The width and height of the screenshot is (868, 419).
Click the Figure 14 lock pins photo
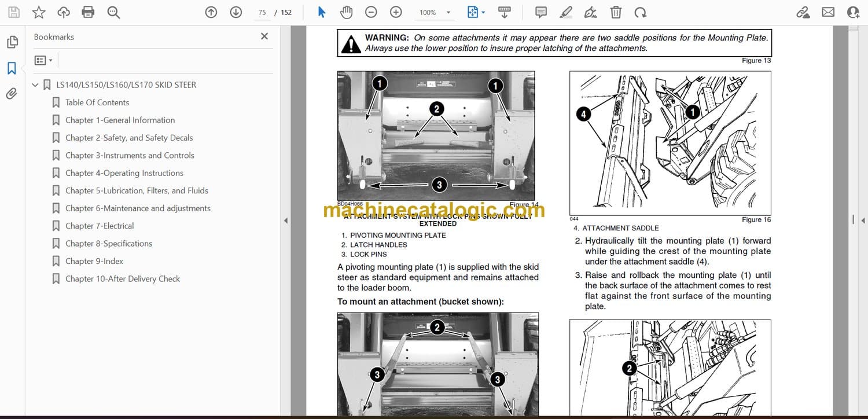point(436,135)
